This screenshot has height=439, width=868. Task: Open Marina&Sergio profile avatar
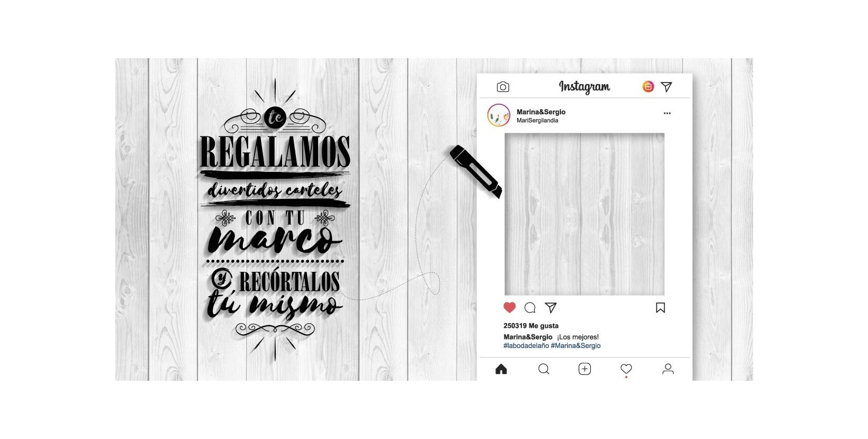pos(499,115)
